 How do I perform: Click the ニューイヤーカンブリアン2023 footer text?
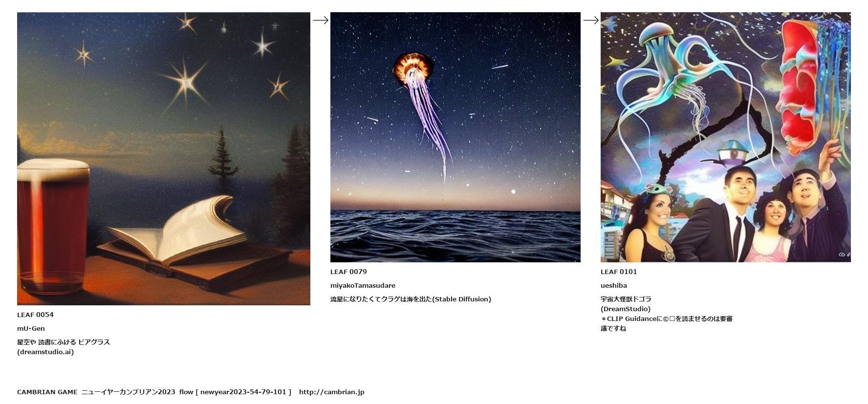[128, 392]
